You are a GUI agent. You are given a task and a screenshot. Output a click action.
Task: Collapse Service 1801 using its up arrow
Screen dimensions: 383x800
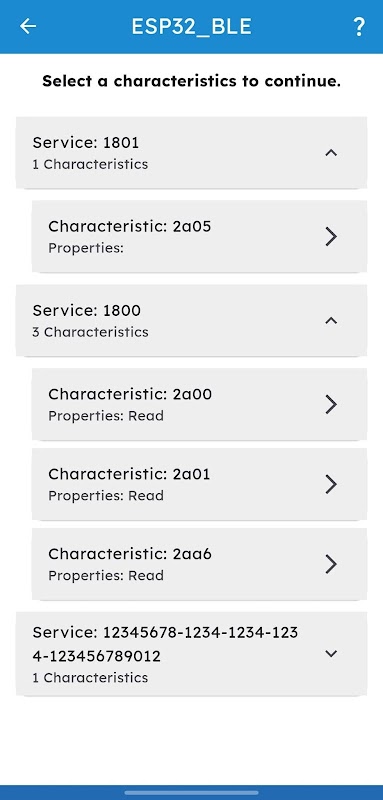coord(331,153)
